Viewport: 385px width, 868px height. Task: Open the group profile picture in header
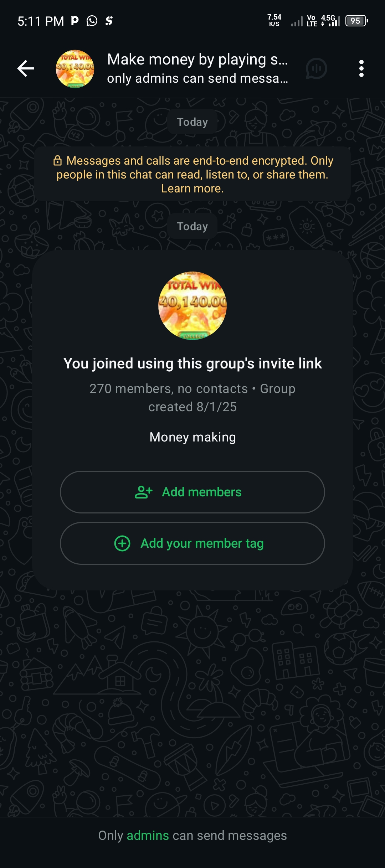click(x=75, y=69)
